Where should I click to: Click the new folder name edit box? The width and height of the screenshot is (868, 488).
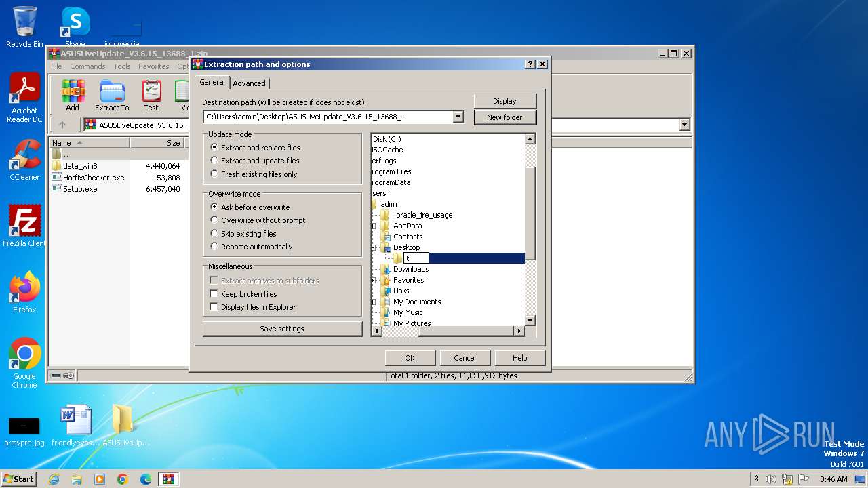416,258
